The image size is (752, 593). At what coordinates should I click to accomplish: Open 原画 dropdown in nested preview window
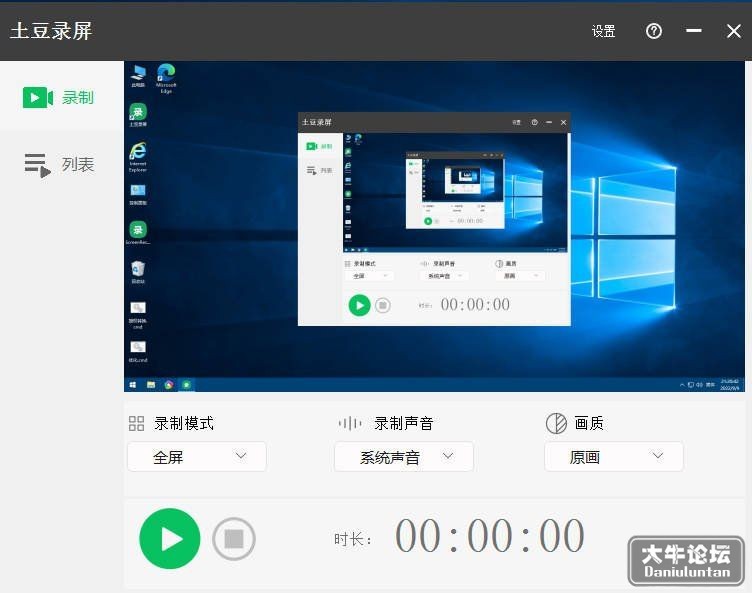click(520, 276)
